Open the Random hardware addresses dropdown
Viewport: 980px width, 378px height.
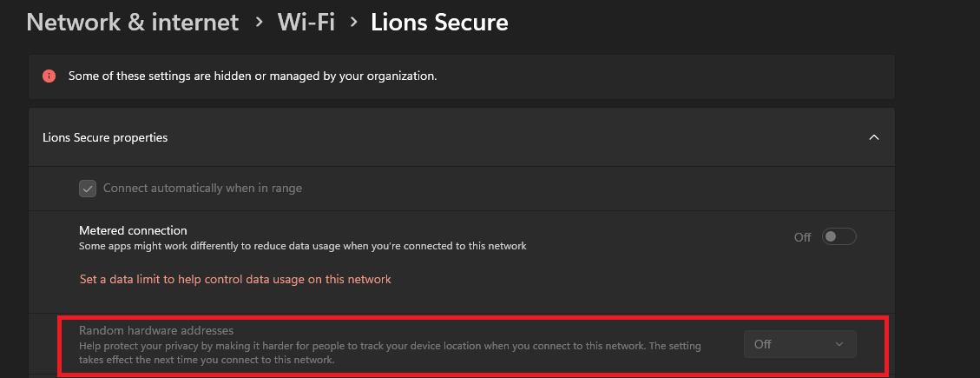[x=799, y=344]
